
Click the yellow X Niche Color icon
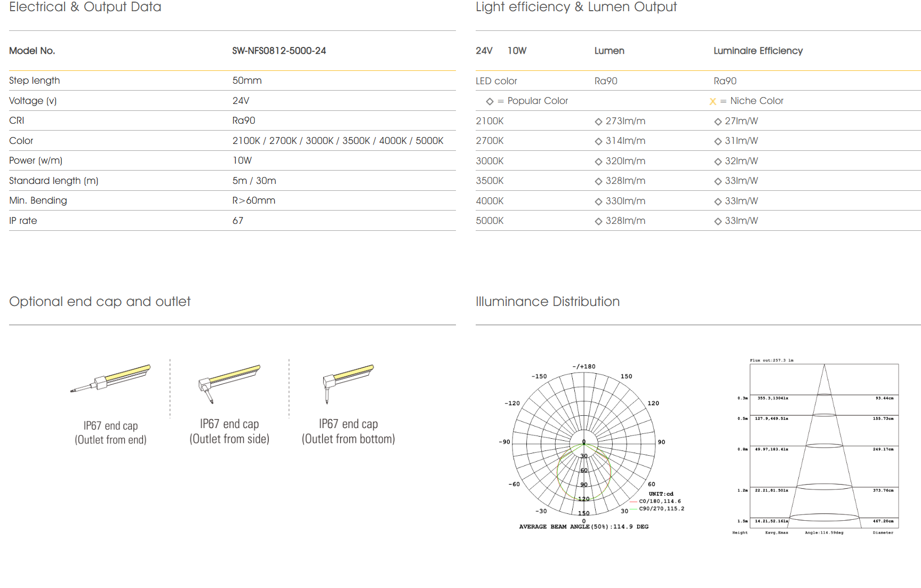click(x=712, y=101)
